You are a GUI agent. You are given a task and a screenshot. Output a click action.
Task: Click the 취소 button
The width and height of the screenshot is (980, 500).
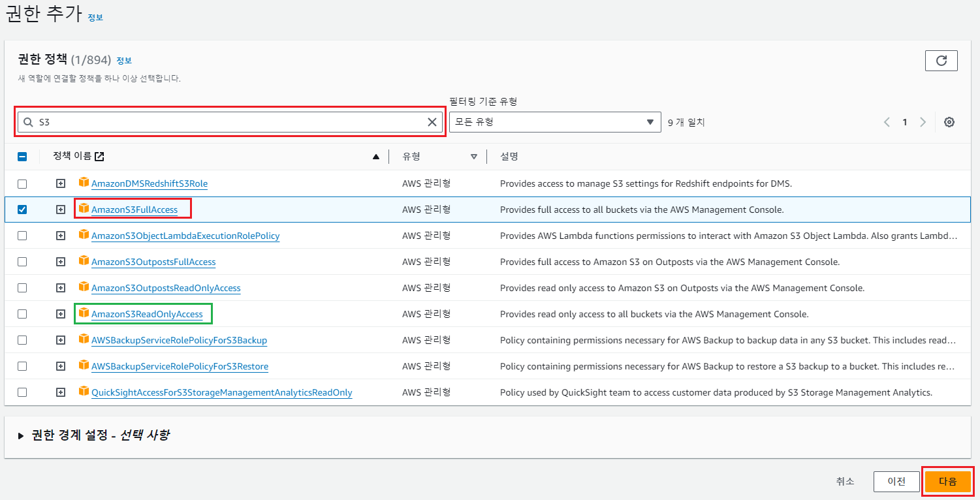click(845, 481)
